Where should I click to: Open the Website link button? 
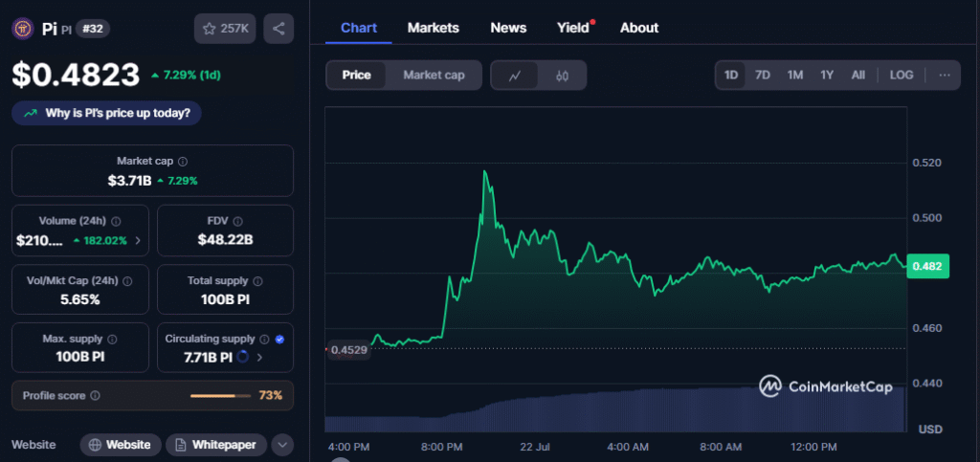click(x=120, y=445)
